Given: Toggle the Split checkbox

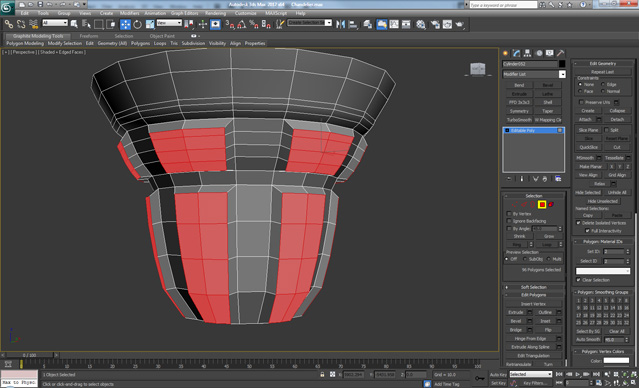Looking at the screenshot, I should point(606,130).
